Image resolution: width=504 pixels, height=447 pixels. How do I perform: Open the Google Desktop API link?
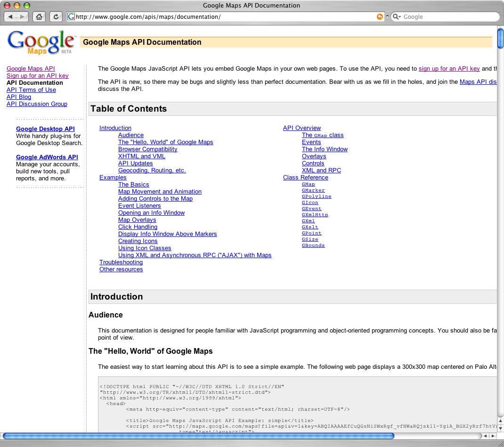click(x=45, y=129)
